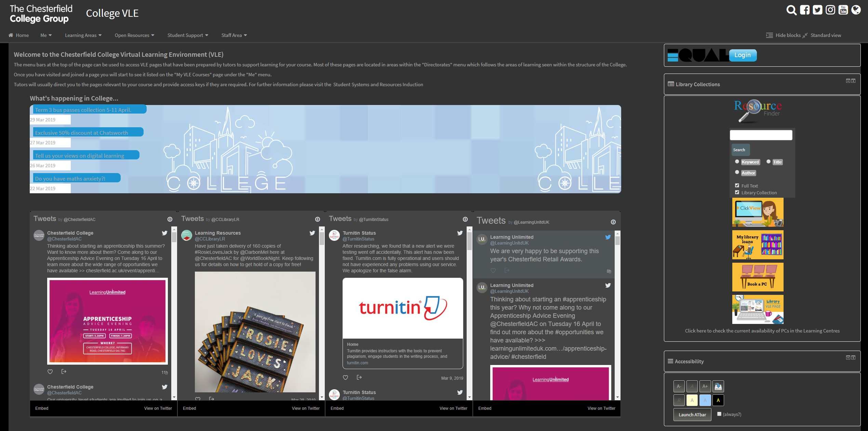This screenshot has height=431, width=868.
Task: Click info icon on @ChesterfieldAC Tweets panel
Action: (170, 219)
